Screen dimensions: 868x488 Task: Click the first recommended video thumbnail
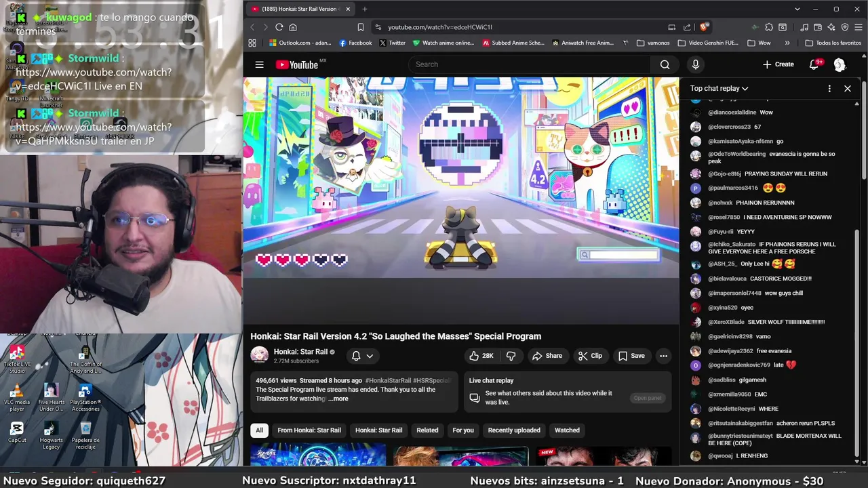pyautogui.click(x=318, y=455)
